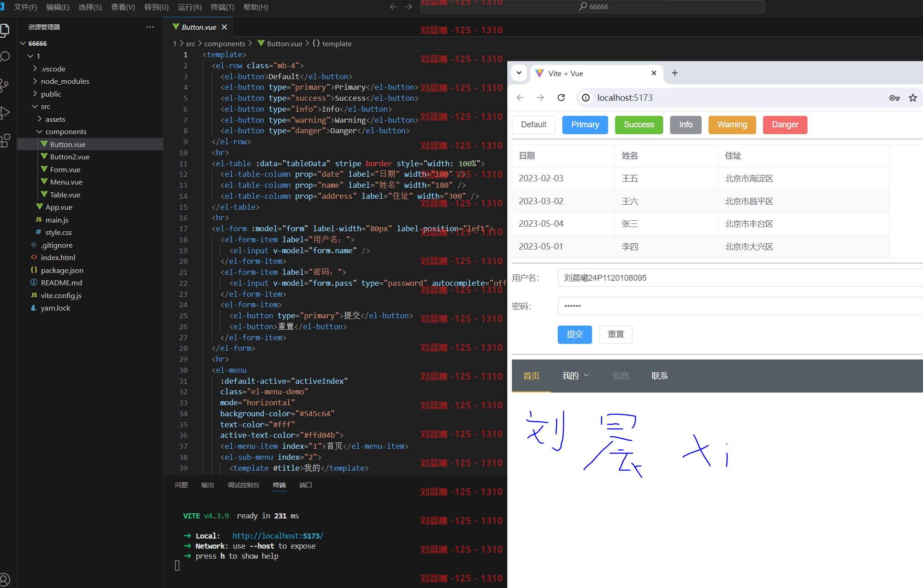Click browser forward button
Image resolution: width=923 pixels, height=588 pixels.
(x=540, y=98)
